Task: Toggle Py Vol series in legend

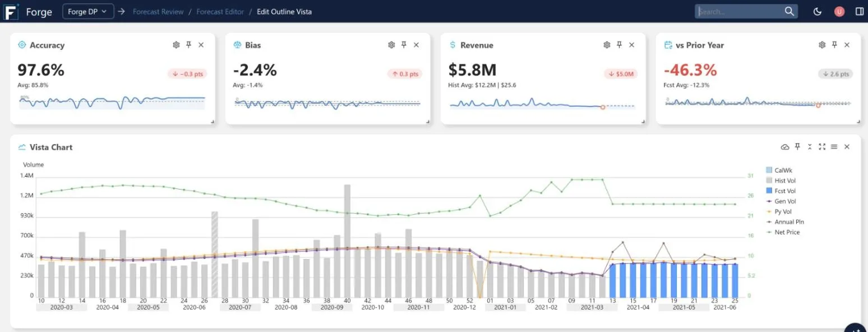Action: click(779, 211)
